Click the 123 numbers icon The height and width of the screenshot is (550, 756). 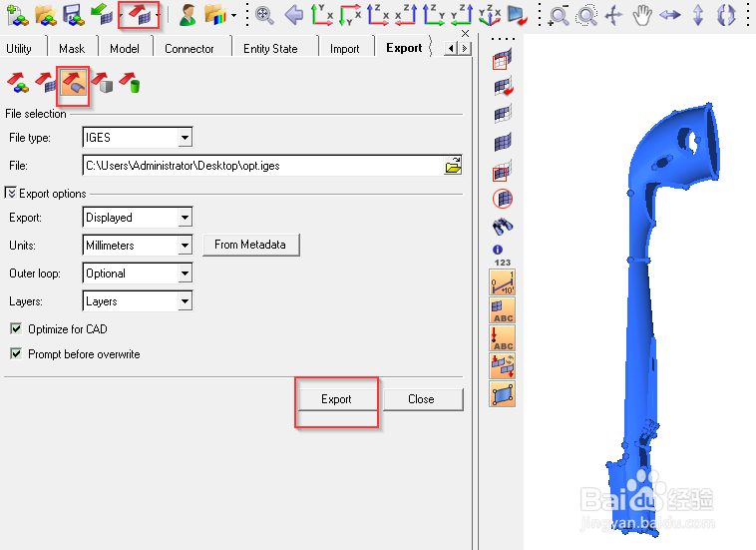point(503,263)
